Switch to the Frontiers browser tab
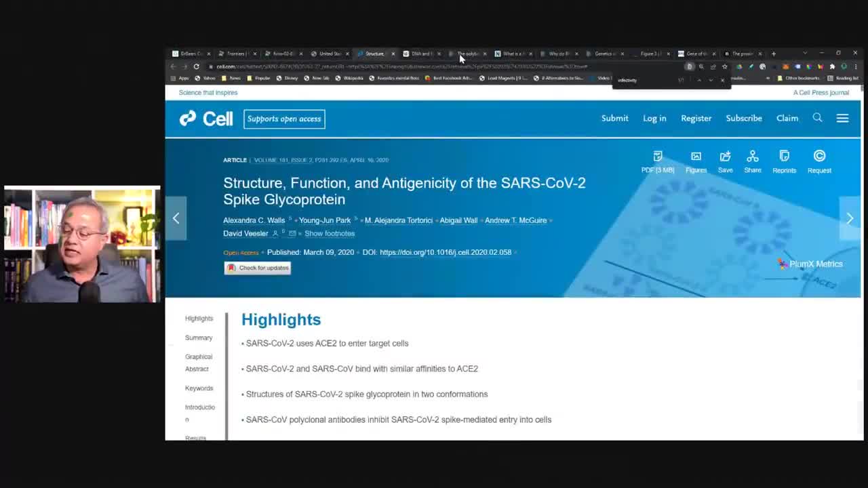 (x=237, y=54)
